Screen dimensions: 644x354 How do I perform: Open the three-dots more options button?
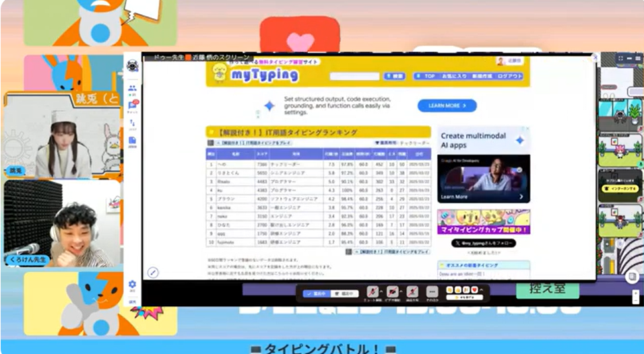click(x=432, y=291)
